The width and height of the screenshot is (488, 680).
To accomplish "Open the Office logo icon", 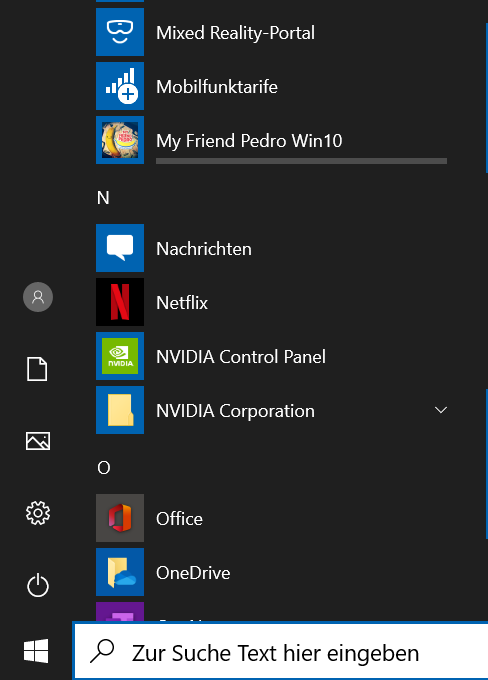I will click(120, 518).
